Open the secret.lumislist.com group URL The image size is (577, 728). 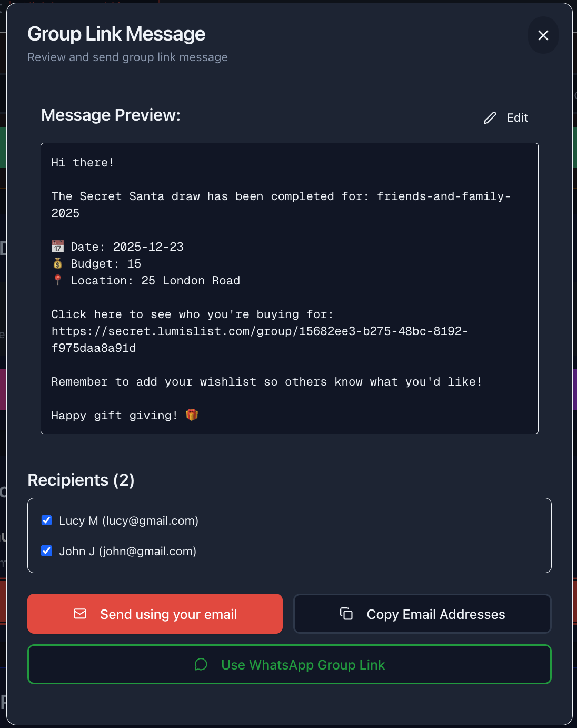[260, 331]
